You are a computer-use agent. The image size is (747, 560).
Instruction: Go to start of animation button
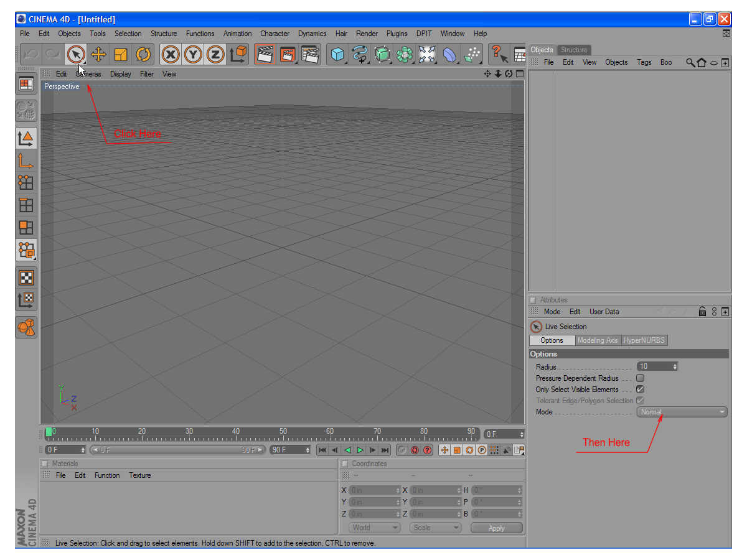click(322, 450)
